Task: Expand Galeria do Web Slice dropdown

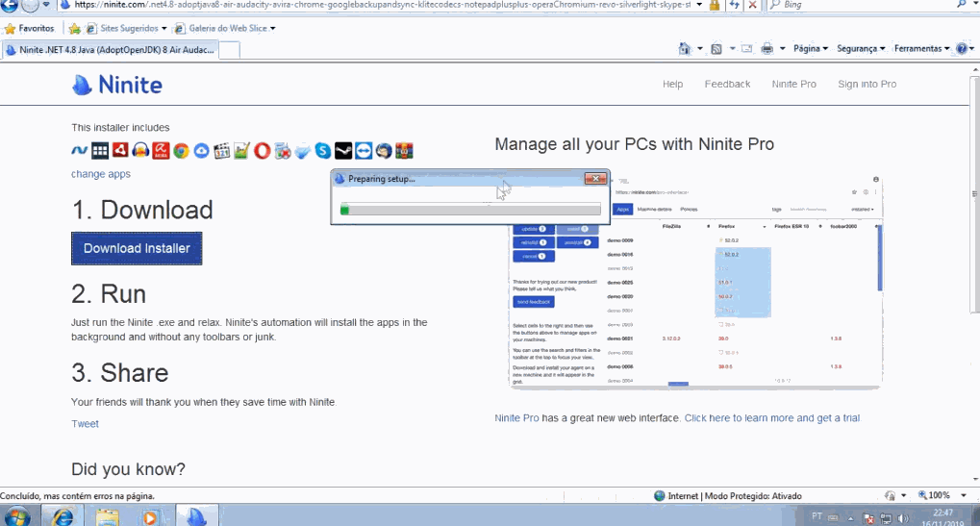Action: (272, 28)
